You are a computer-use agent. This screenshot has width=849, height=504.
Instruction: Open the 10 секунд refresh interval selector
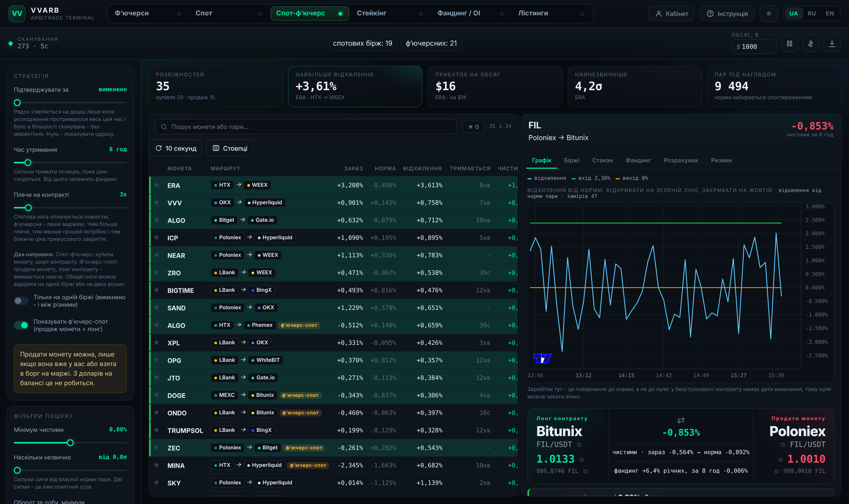click(x=176, y=149)
